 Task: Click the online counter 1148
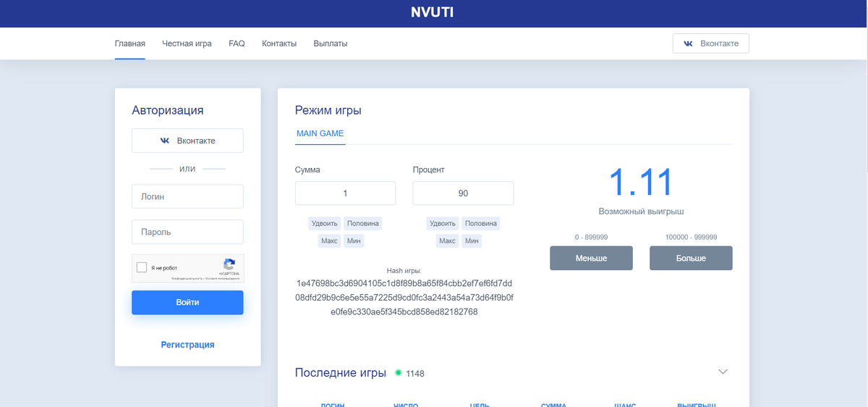tap(415, 374)
